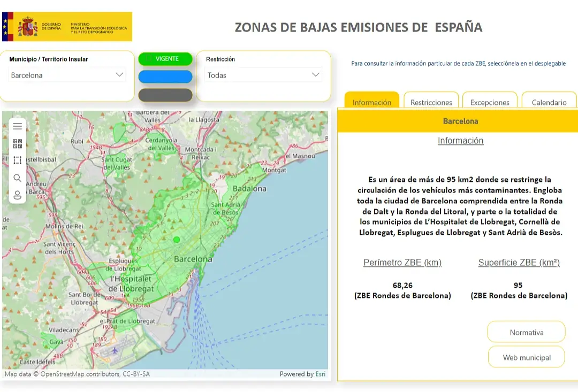Click the Sant Cugat del Vallès map label
The image size is (578, 392).
(117, 163)
